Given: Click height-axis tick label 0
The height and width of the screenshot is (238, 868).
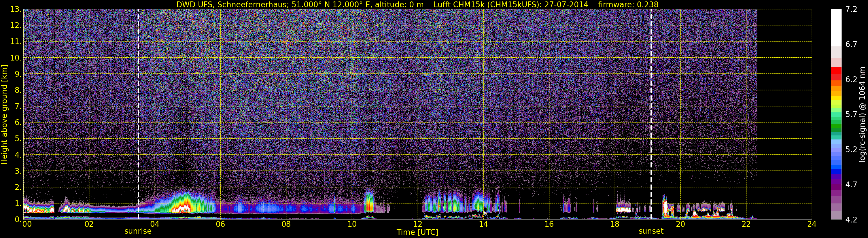Looking at the screenshot, I should pyautogui.click(x=18, y=220).
